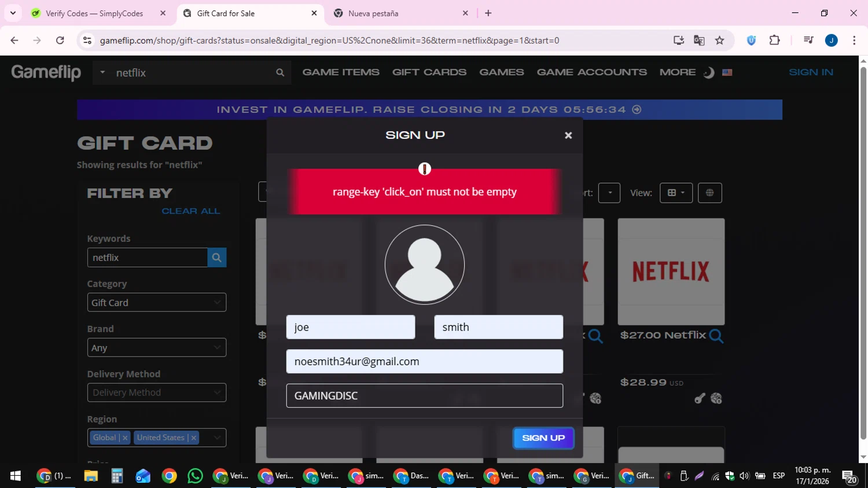Go forward in browser
The image size is (868, 488).
coord(37,41)
